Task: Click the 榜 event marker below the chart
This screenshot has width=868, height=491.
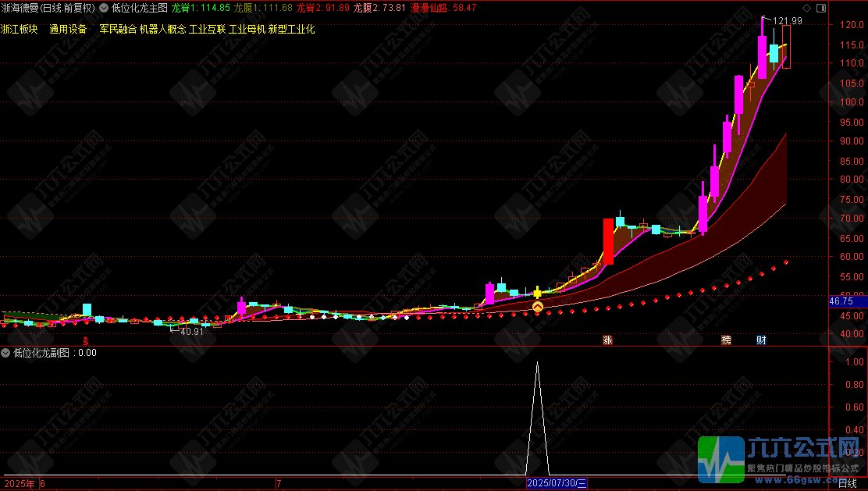Action: pyautogui.click(x=726, y=340)
